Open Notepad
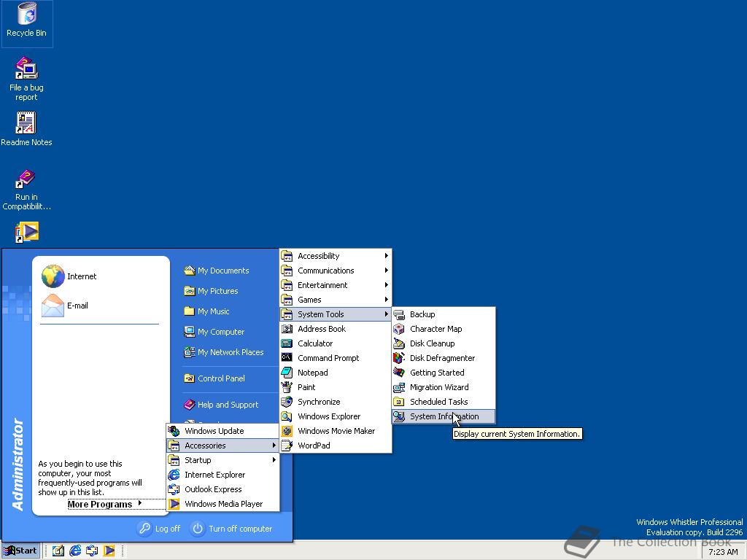Screen dimensions: 747x560 tap(336, 373)
